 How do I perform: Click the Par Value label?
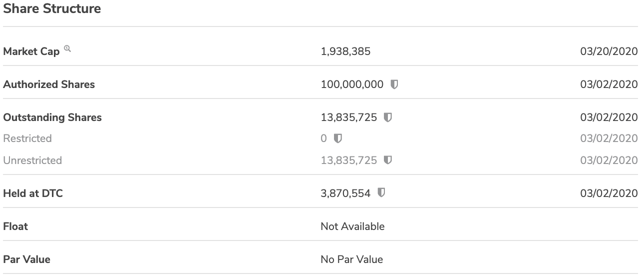(x=27, y=259)
